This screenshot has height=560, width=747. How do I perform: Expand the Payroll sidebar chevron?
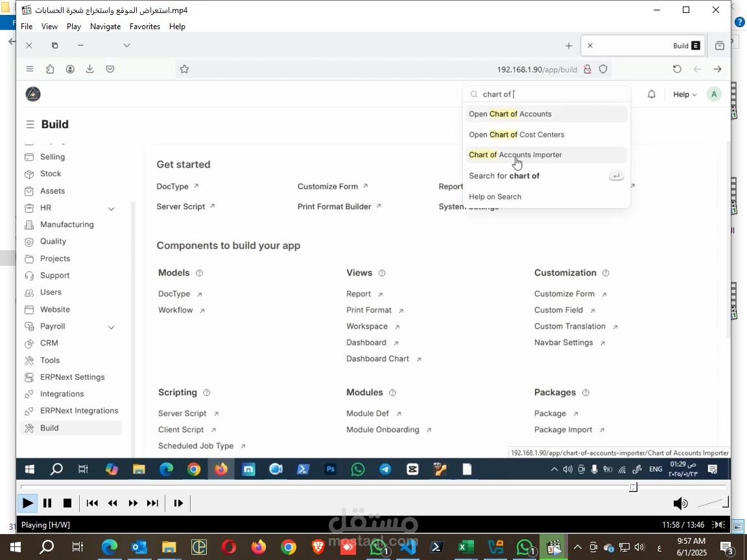[x=111, y=327]
